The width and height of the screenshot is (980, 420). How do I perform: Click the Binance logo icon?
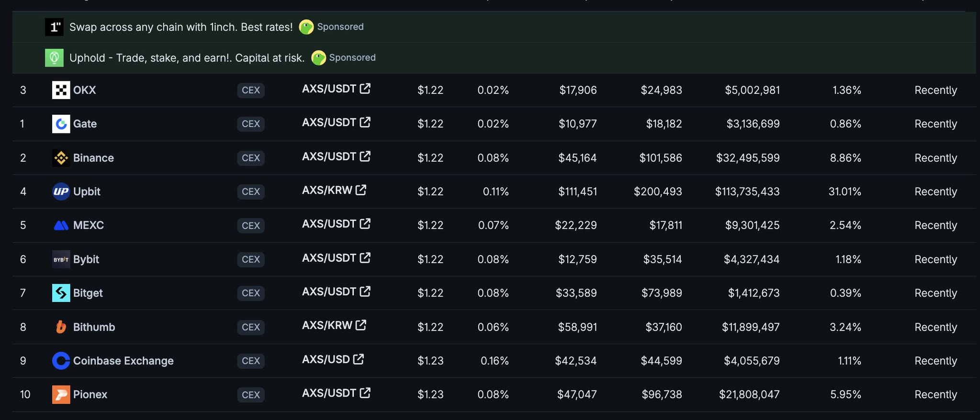click(61, 158)
